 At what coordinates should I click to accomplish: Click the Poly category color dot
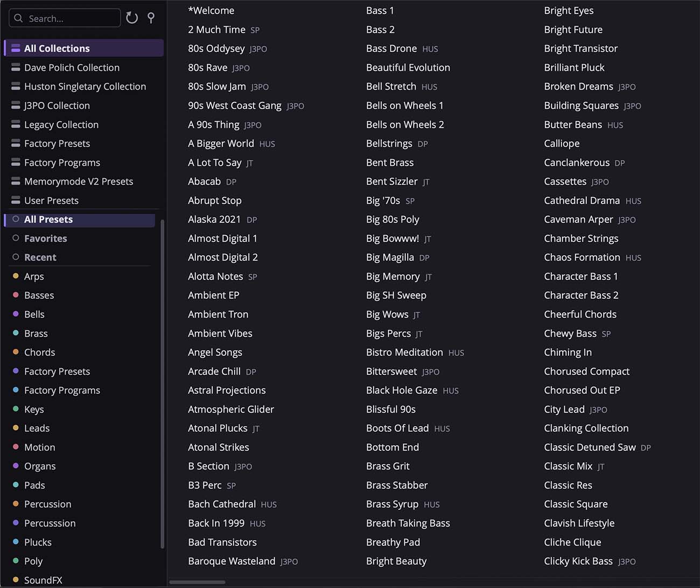tap(16, 561)
